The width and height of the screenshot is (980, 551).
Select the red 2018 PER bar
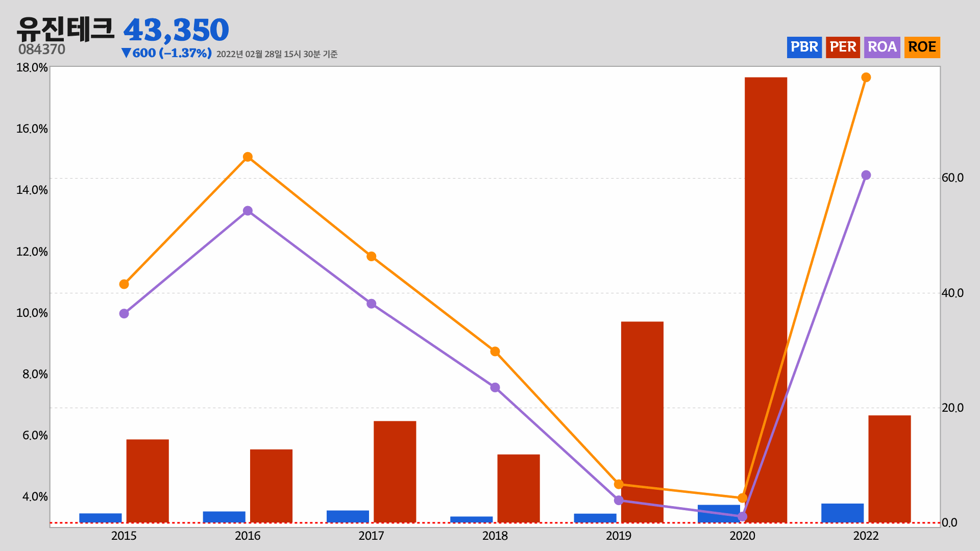tap(519, 489)
